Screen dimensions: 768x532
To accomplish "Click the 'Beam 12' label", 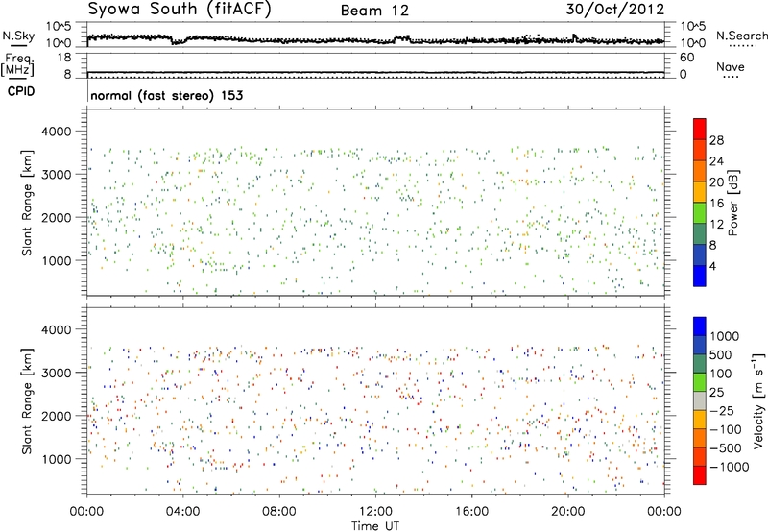I will 374,11.
